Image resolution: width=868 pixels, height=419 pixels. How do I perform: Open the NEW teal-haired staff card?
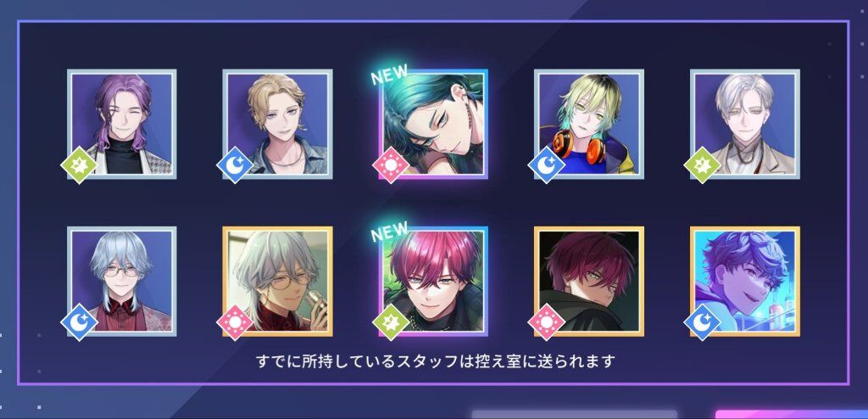point(433,124)
